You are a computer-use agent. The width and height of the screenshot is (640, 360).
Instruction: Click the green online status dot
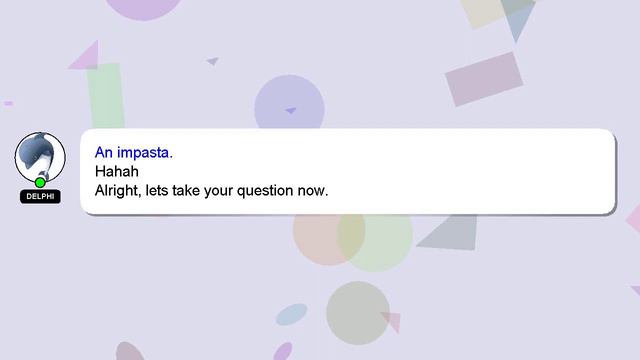pos(40,182)
